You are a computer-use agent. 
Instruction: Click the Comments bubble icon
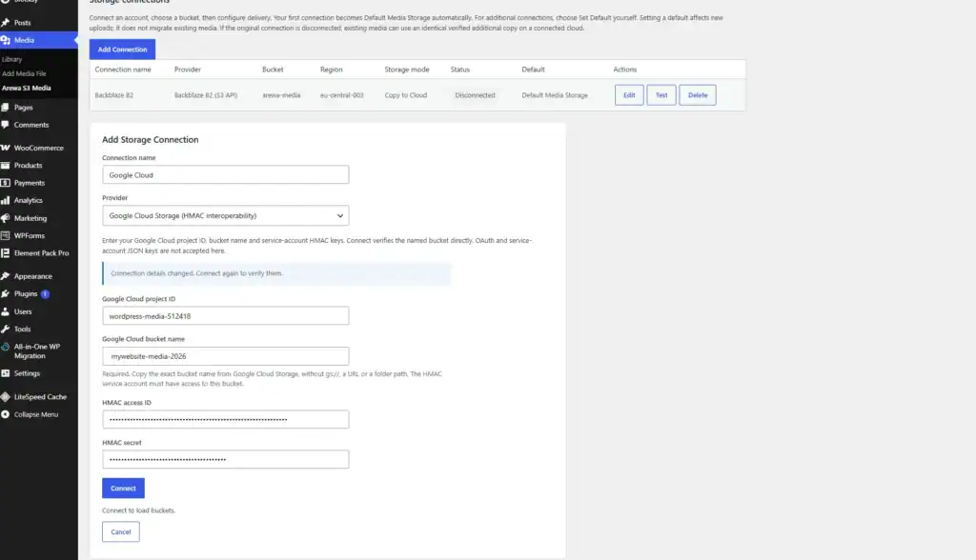(x=6, y=125)
